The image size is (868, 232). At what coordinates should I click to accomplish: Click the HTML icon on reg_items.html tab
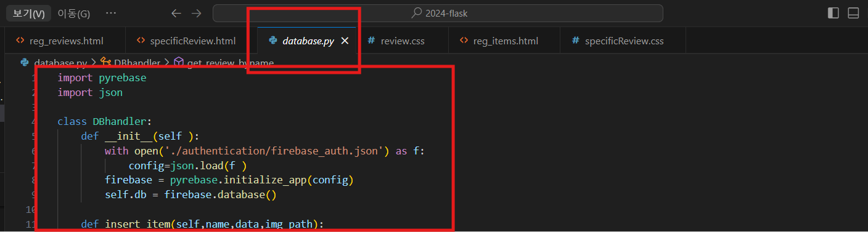(464, 41)
